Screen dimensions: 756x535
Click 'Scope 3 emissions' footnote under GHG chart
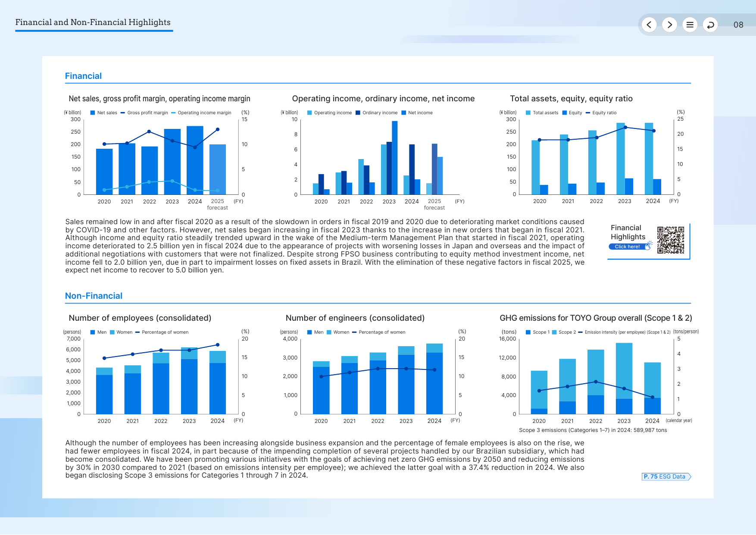pyautogui.click(x=593, y=430)
